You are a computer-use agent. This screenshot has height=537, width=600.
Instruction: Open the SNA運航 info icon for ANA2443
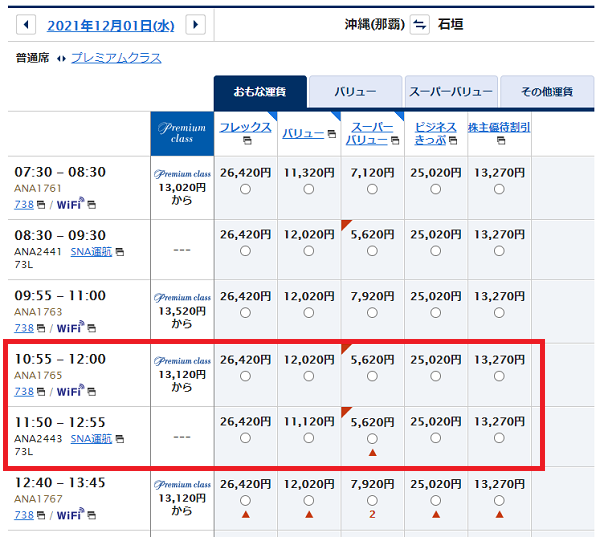(120, 439)
